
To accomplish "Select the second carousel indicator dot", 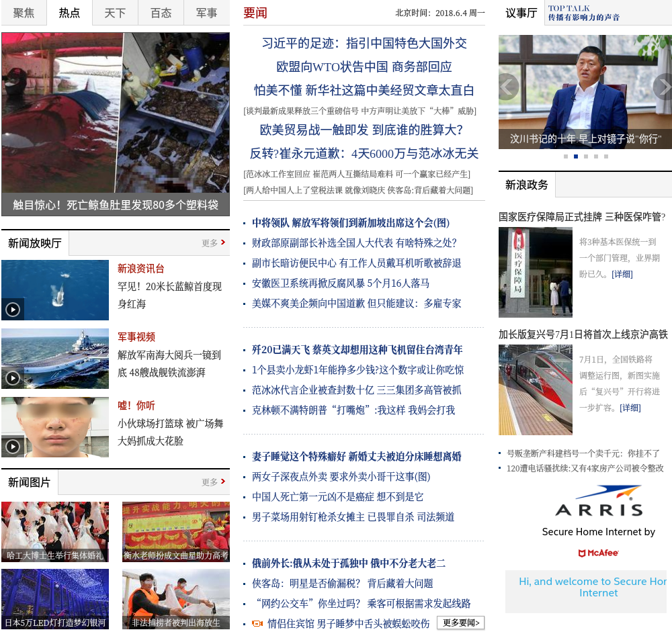I will [576, 156].
